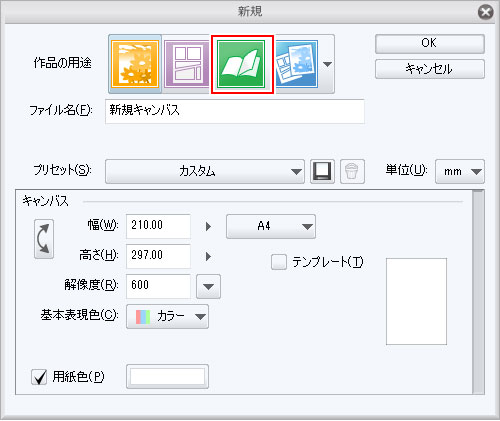Click the delete preset trash icon
Screen dimensions: 500x421
pos(352,171)
